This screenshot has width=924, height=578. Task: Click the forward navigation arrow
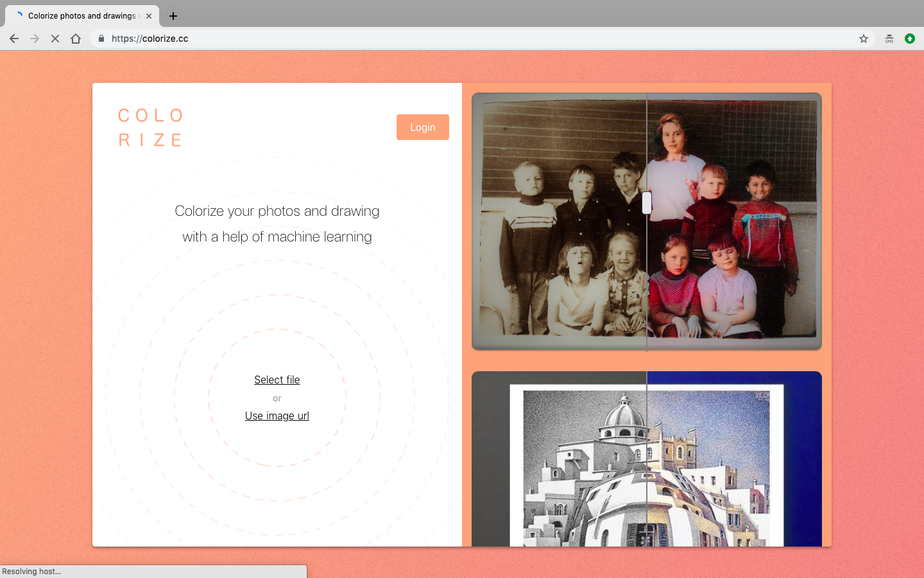pyautogui.click(x=35, y=39)
